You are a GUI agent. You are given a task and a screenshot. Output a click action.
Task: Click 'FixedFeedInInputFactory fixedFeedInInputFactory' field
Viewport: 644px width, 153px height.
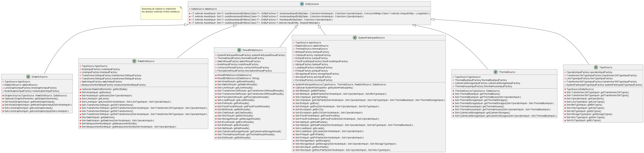(322, 62)
